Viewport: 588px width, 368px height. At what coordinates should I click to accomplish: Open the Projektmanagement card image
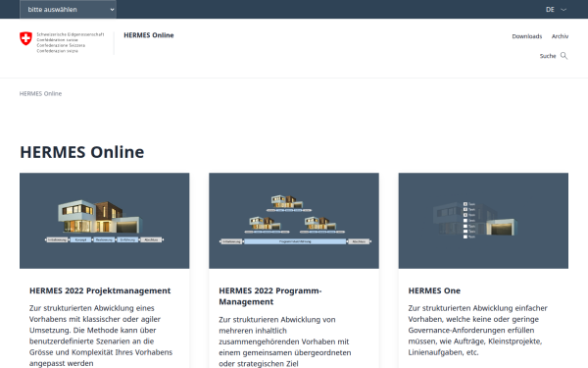click(x=105, y=221)
